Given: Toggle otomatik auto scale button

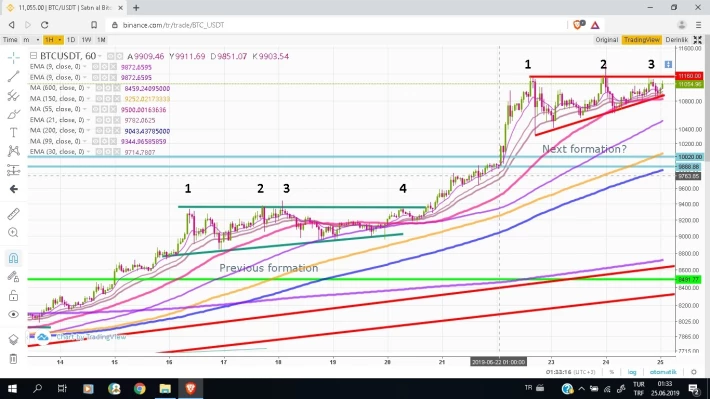Looking at the screenshot, I should [663, 372].
